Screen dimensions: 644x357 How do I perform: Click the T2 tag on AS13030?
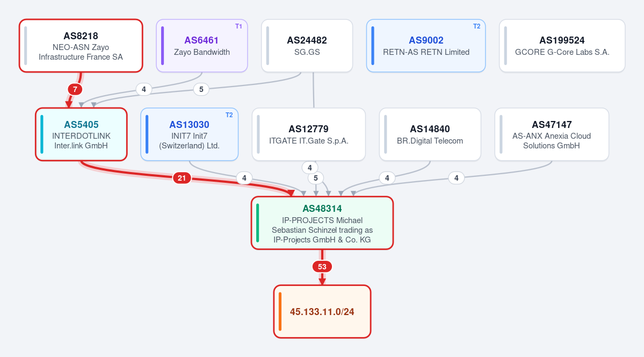[x=229, y=115]
